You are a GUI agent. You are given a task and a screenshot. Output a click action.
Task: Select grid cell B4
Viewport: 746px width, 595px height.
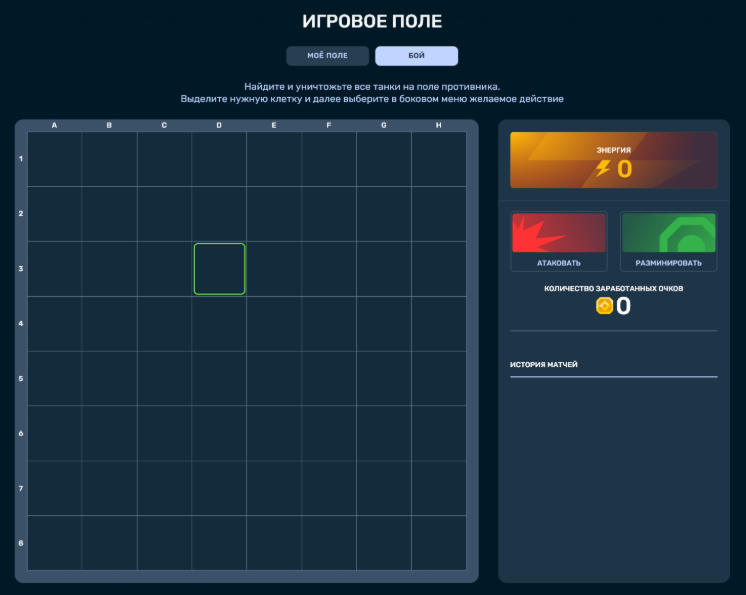pyautogui.click(x=109, y=323)
